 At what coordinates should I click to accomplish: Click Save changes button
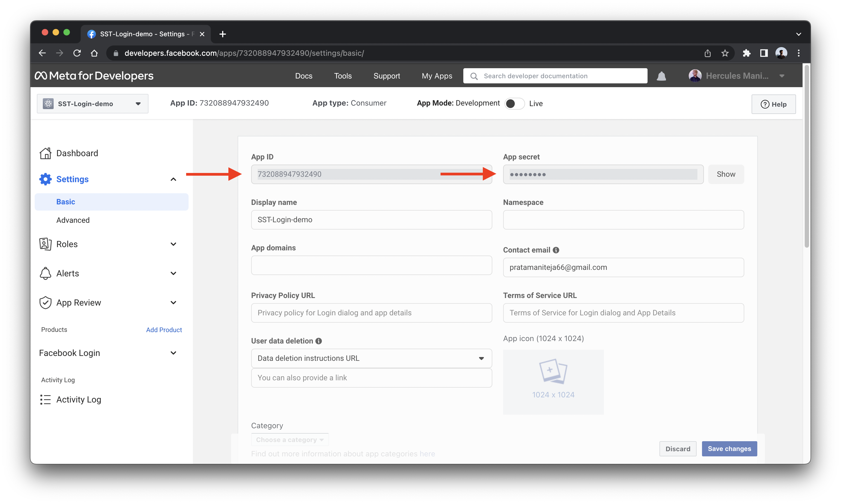pyautogui.click(x=729, y=448)
